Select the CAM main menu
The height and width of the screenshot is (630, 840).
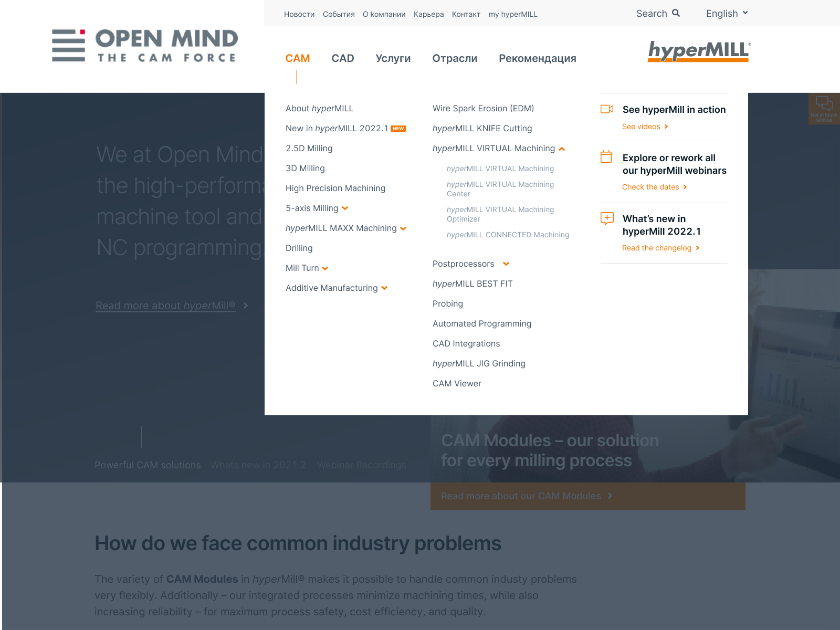298,58
